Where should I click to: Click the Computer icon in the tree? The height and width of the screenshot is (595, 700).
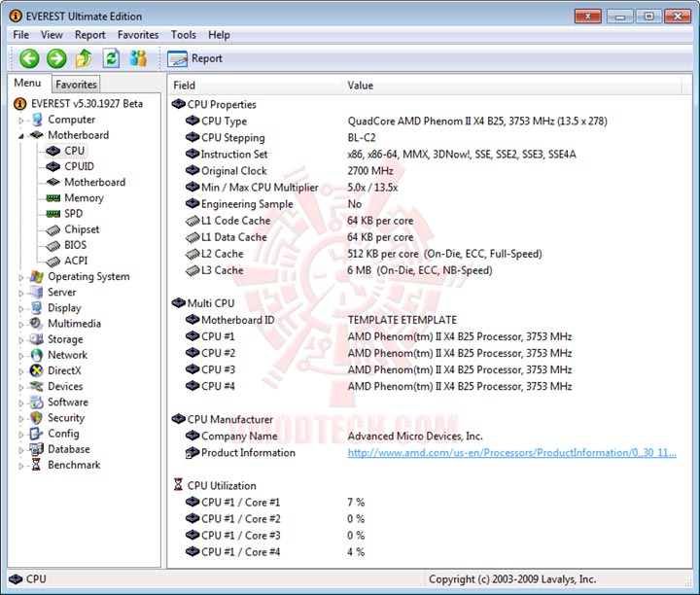coord(37,120)
